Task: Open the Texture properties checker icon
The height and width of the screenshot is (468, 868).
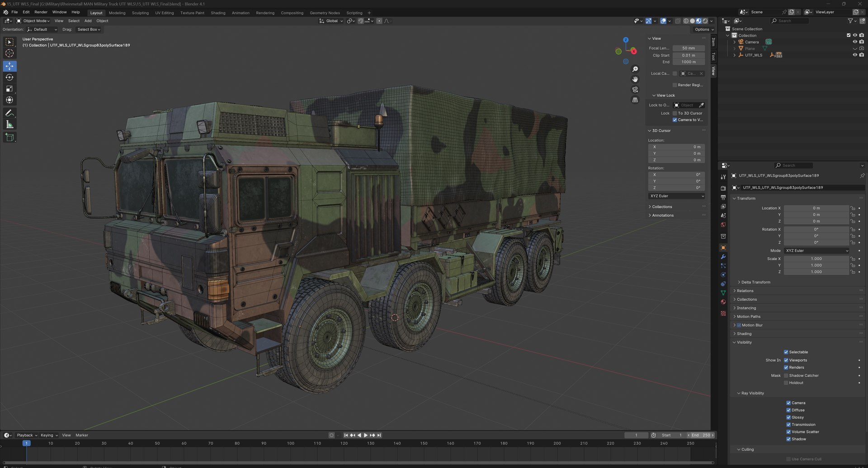Action: point(723,313)
